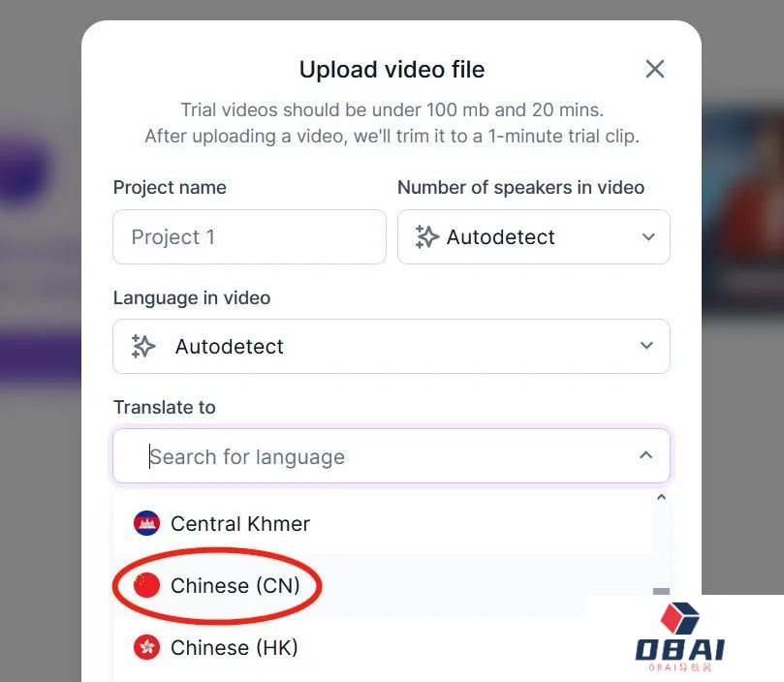Click the Autodetect text in language field
This screenshot has height=682, width=784.
click(x=230, y=347)
